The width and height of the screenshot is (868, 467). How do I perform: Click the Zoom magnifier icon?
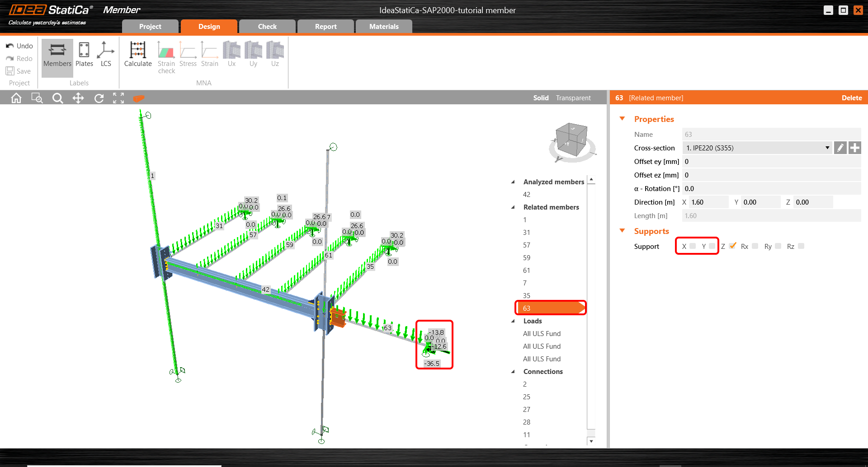click(57, 98)
